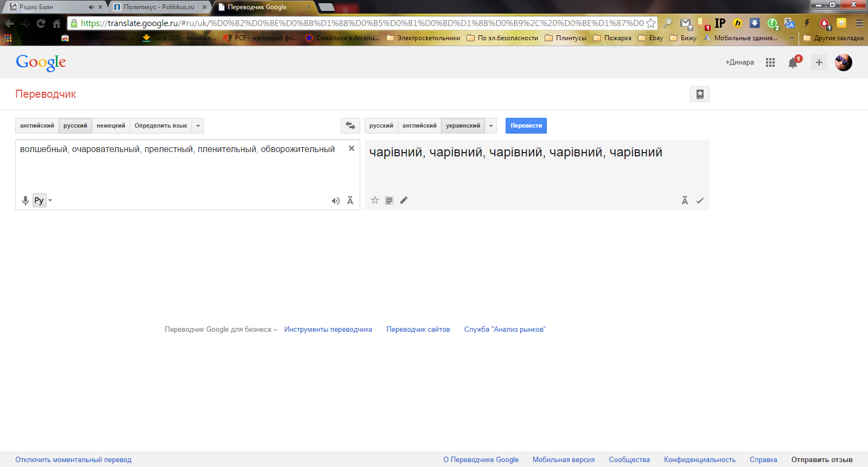This screenshot has height=467, width=868.
Task: Set target language to английский
Action: click(x=419, y=125)
